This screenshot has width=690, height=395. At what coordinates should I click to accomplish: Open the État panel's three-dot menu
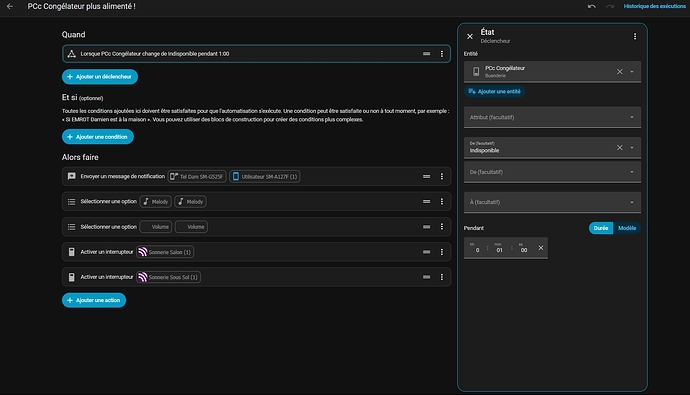(635, 37)
